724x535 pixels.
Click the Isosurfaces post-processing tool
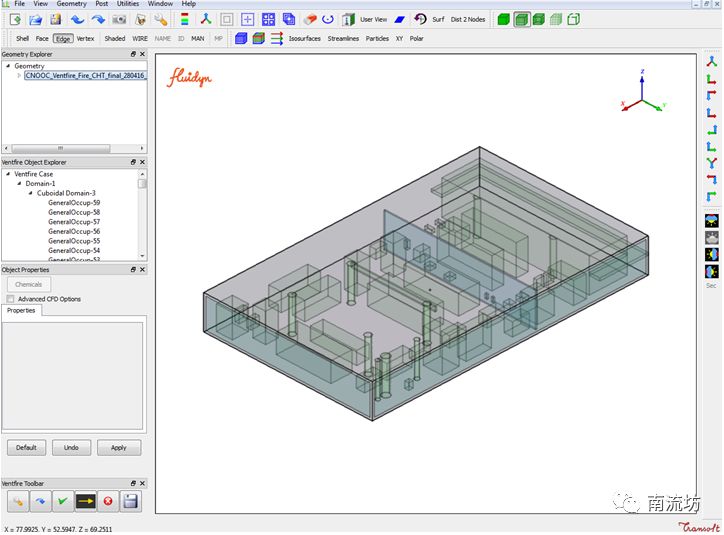tap(306, 39)
